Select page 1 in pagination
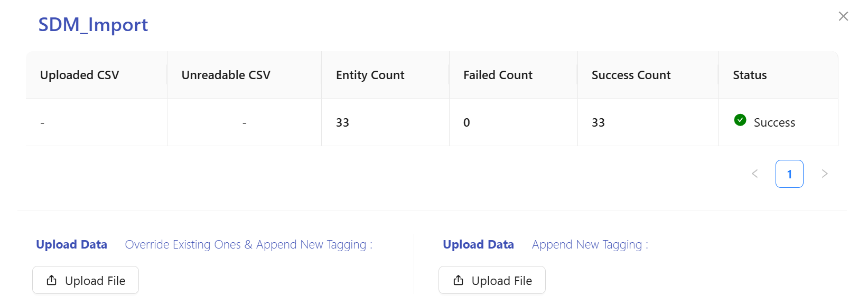This screenshot has width=868, height=305. coord(789,174)
